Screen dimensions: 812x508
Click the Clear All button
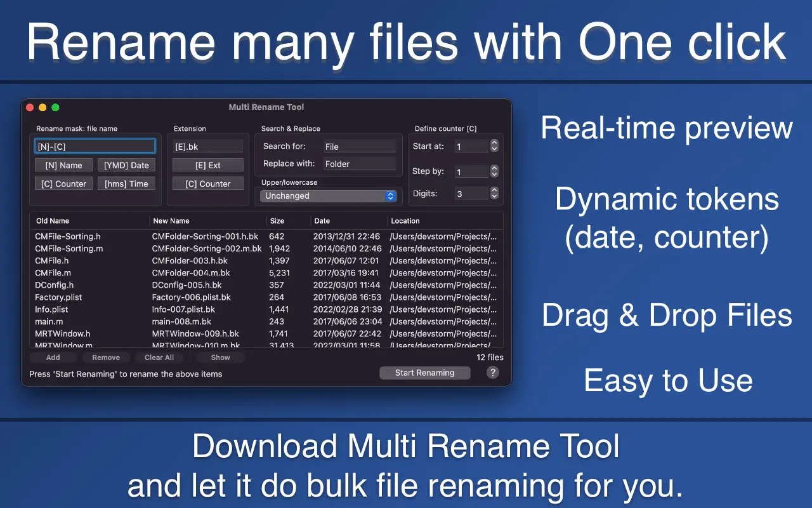point(159,358)
